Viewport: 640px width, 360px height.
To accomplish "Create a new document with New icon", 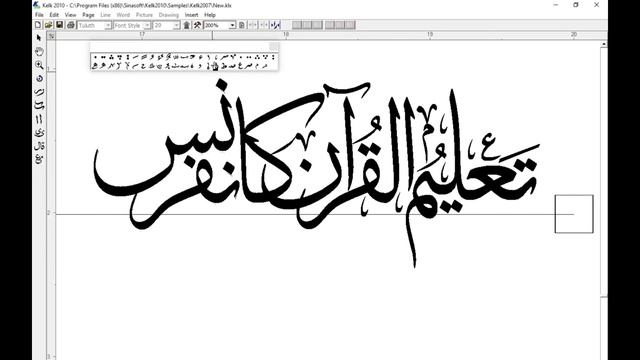I will tap(38, 25).
